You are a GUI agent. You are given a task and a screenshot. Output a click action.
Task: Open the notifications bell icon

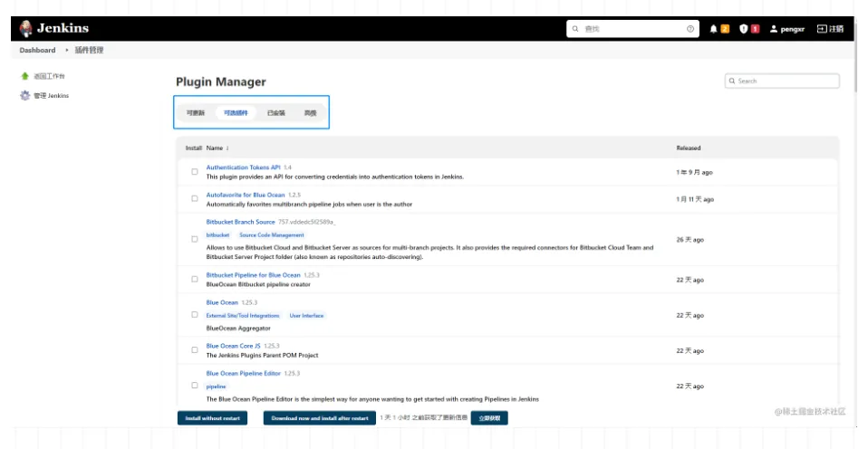pyautogui.click(x=714, y=29)
